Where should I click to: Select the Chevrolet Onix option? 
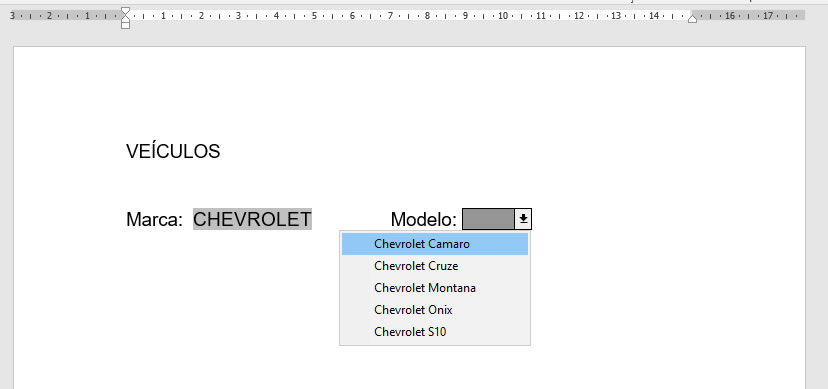[x=435, y=310]
